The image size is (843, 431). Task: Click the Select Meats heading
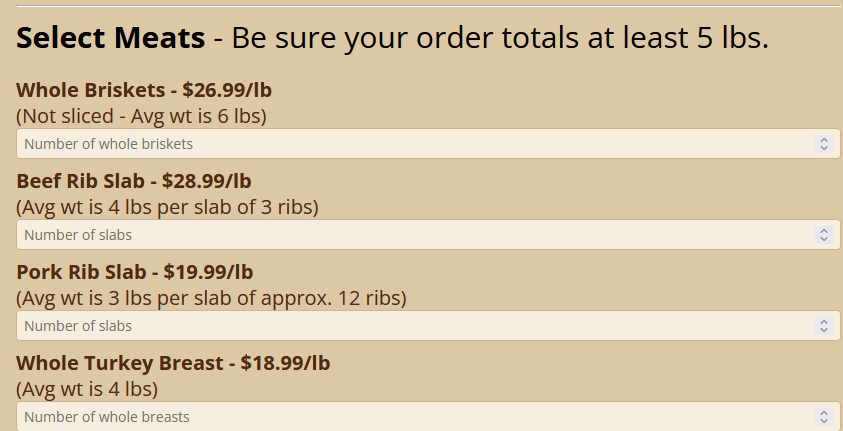110,38
